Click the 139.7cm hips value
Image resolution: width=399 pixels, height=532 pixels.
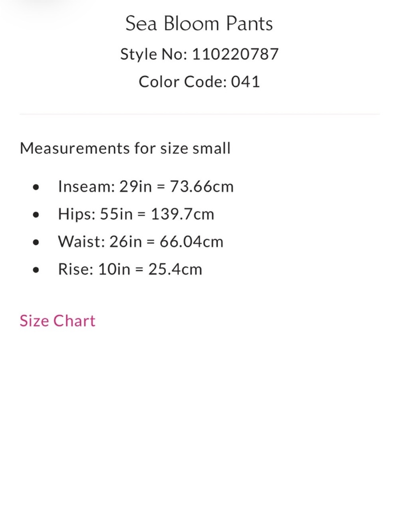182,214
